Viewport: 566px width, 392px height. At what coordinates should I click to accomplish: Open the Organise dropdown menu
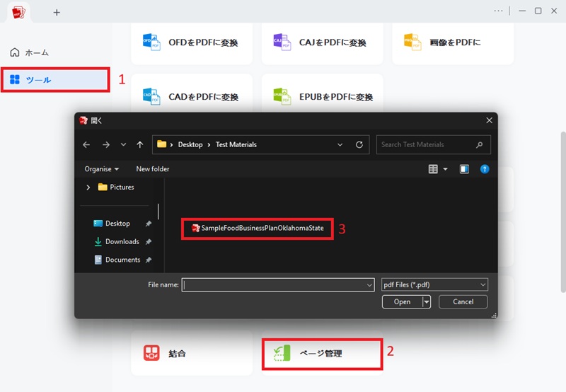coord(101,169)
